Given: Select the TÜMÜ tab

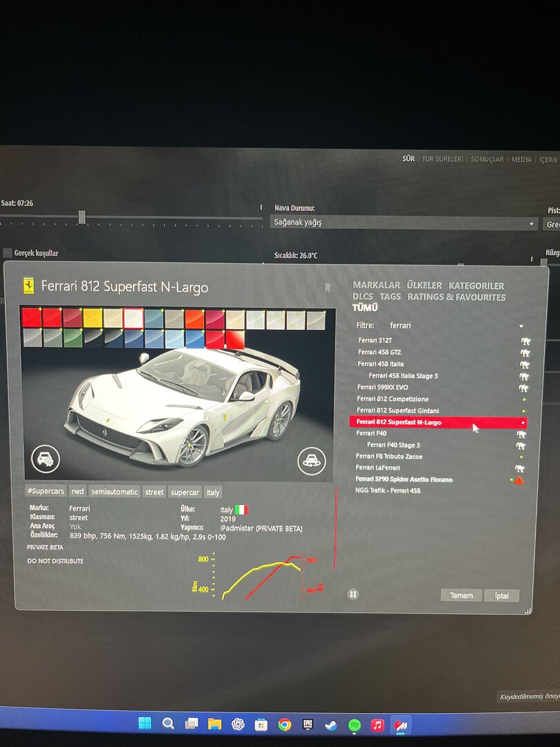Looking at the screenshot, I should click(365, 308).
